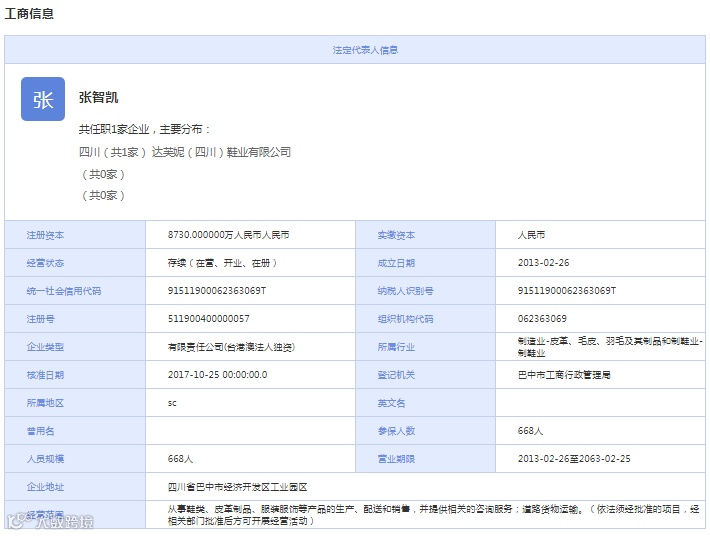Click the blue 张 avatar icon
Image resolution: width=710 pixels, height=536 pixels.
43,99
